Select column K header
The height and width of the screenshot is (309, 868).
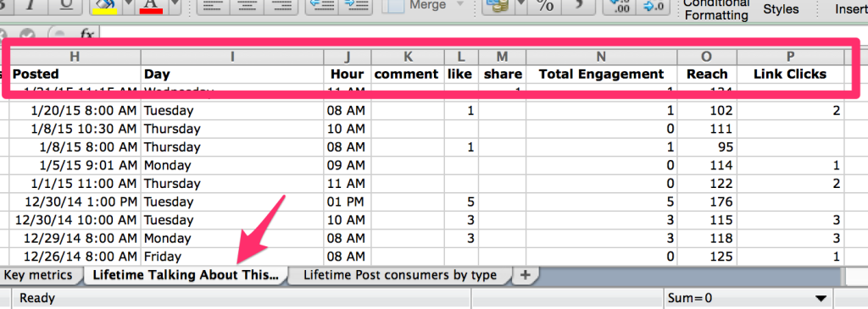click(x=408, y=56)
